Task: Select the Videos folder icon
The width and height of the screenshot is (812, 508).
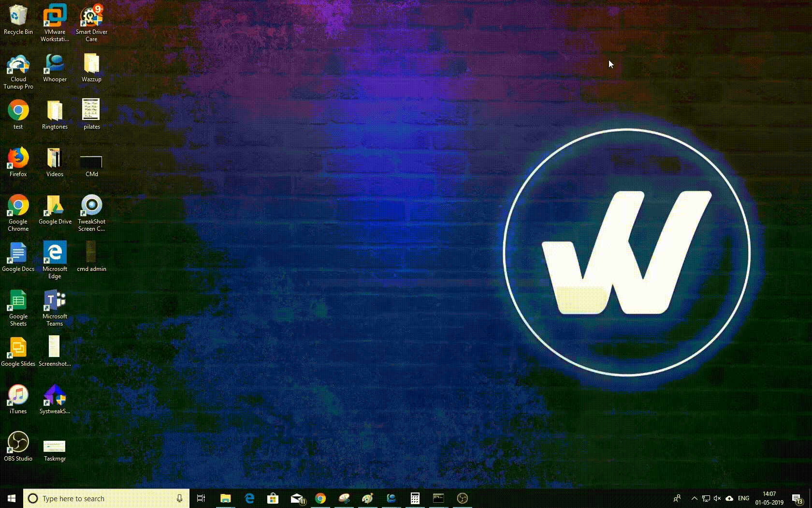Action: (55, 162)
